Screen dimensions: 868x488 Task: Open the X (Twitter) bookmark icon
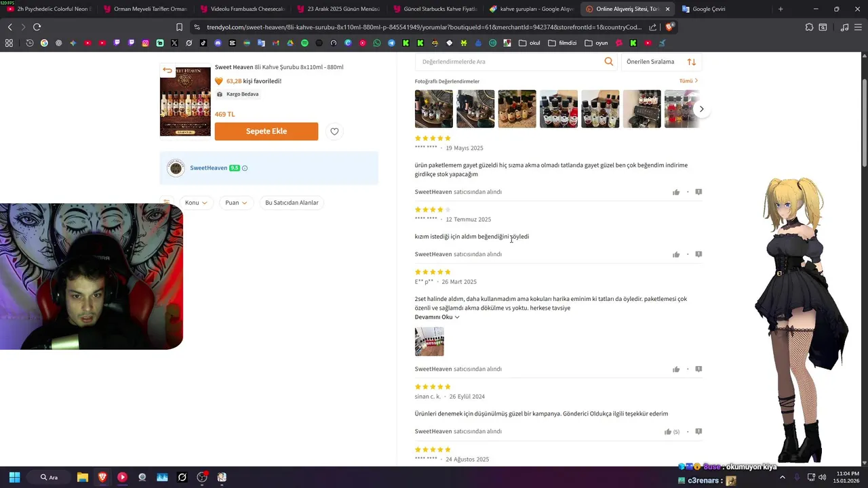click(174, 43)
